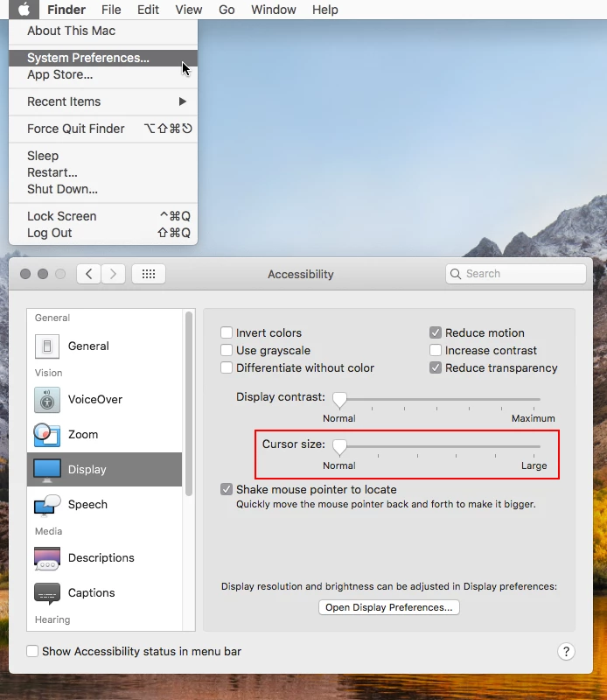Click the Show All grid icon

(x=149, y=274)
